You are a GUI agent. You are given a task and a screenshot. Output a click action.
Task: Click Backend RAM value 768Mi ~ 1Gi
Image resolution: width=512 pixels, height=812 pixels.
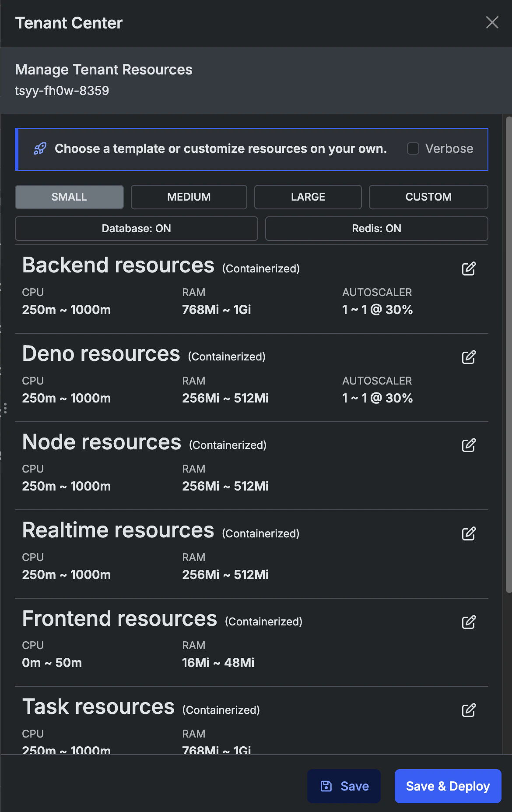click(217, 310)
